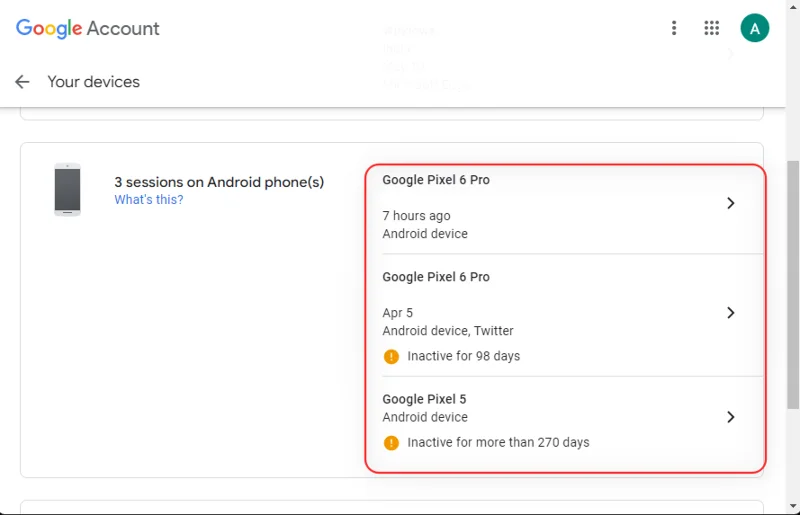Click the 'Your devices' page title

93,82
